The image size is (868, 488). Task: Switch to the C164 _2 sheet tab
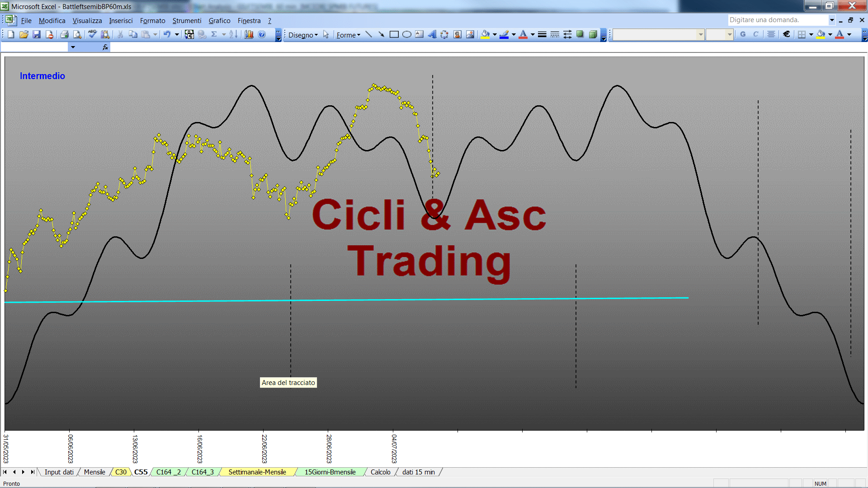(x=169, y=472)
